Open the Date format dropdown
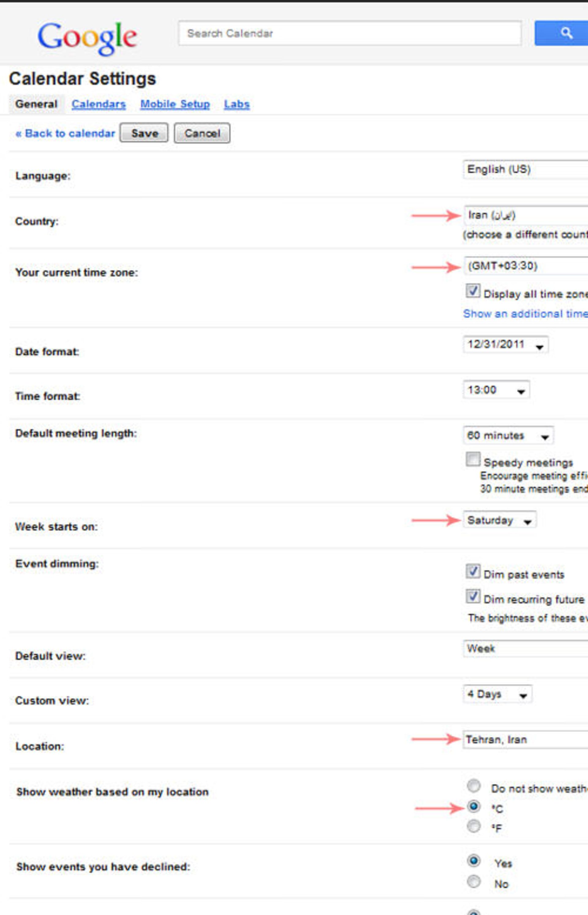588x915 pixels. click(506, 345)
